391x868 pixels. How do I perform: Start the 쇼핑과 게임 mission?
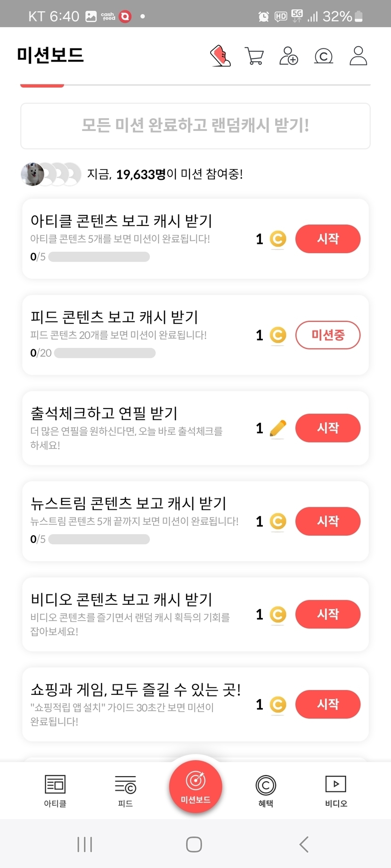pyautogui.click(x=328, y=704)
